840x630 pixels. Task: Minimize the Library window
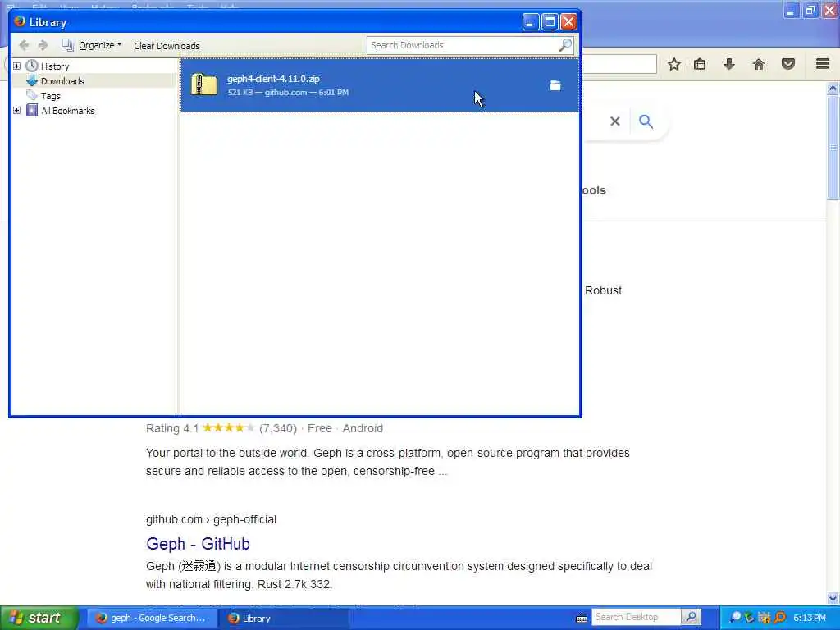[x=530, y=22]
